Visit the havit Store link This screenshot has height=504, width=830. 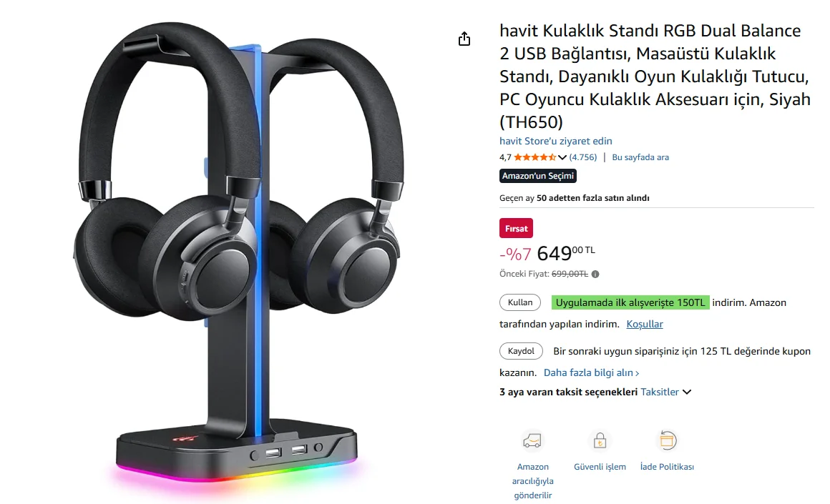click(x=556, y=142)
